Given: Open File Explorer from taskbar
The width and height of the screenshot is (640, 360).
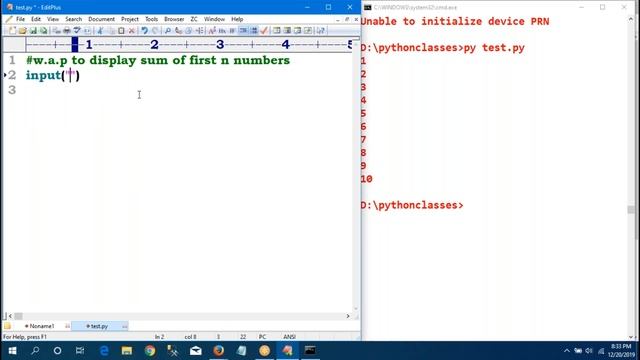Looking at the screenshot, I should coord(127,351).
